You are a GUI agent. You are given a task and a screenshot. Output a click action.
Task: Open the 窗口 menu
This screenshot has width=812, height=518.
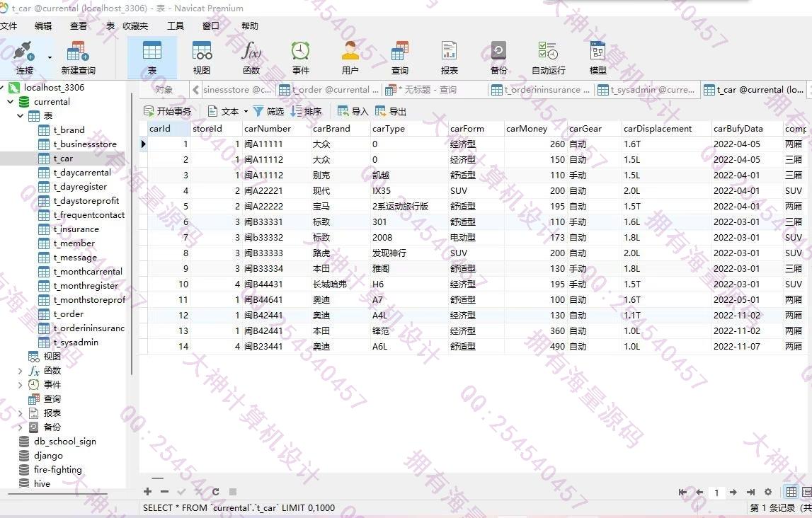click(211, 26)
